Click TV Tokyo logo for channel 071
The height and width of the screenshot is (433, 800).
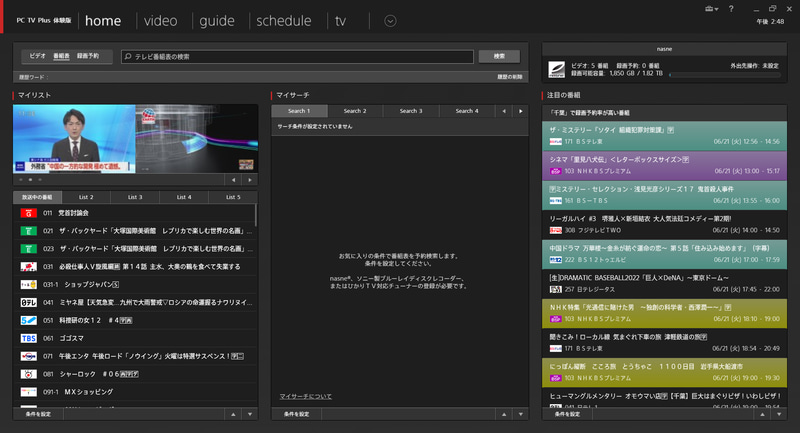tap(29, 356)
